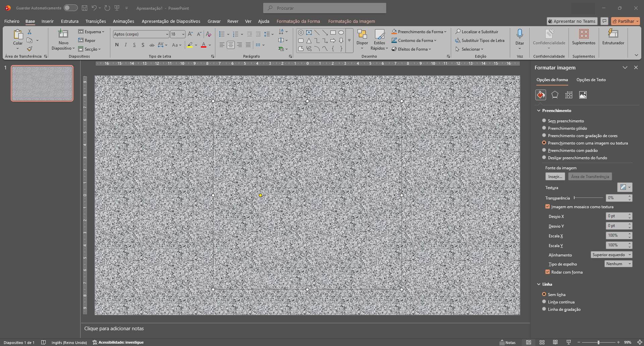Open Alinhamento Superior esquerdo dropdown
This screenshot has height=346, width=644.
click(611, 255)
